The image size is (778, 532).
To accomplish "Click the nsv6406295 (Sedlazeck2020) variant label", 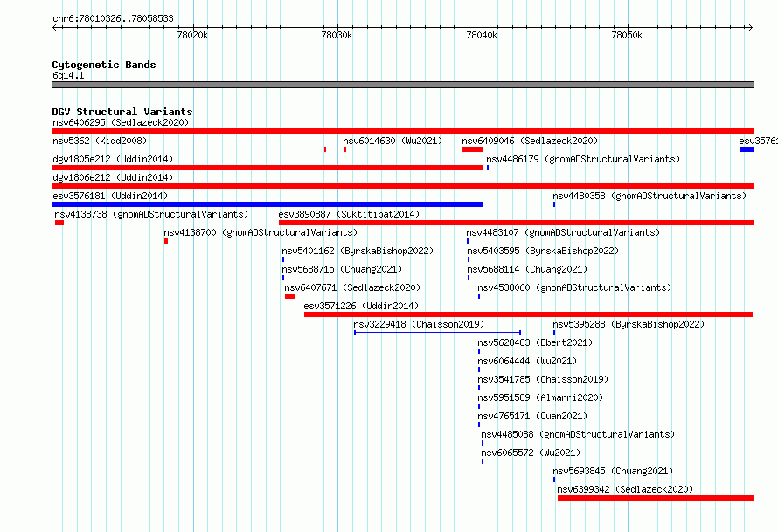I will coord(121,122).
